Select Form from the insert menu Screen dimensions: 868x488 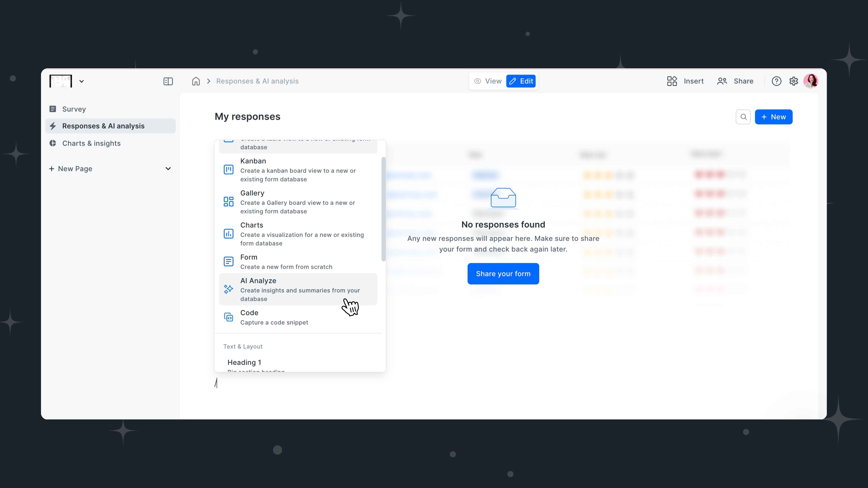click(x=298, y=262)
